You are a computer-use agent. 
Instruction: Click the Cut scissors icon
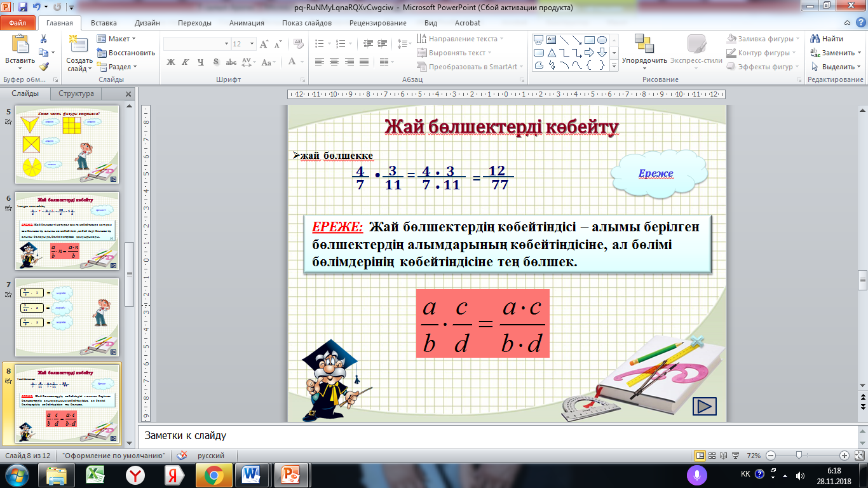click(x=43, y=39)
